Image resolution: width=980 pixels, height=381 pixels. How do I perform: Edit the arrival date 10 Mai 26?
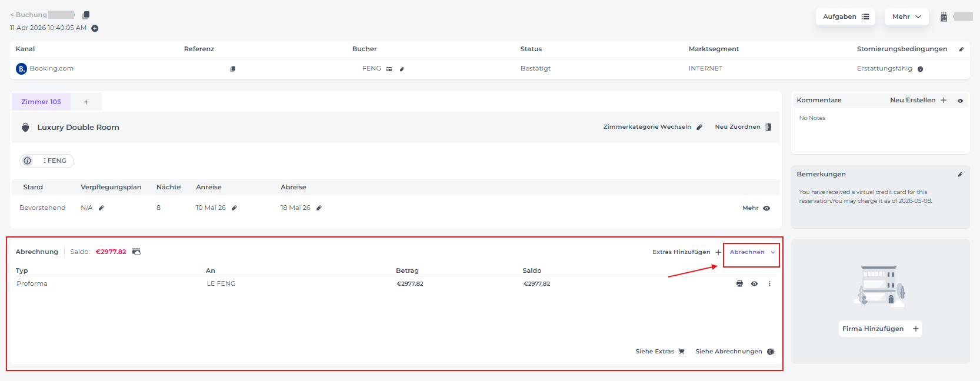click(234, 208)
